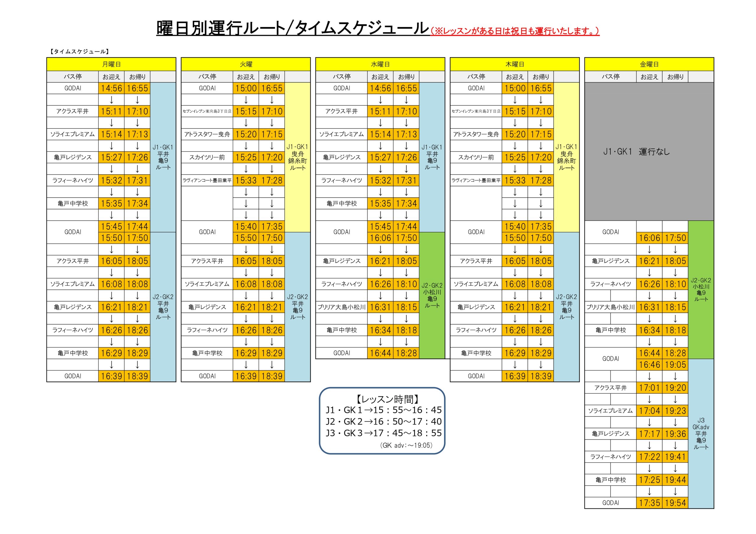
Task: Click the 【タイムスケジュール】 label
Action: [x=79, y=51]
